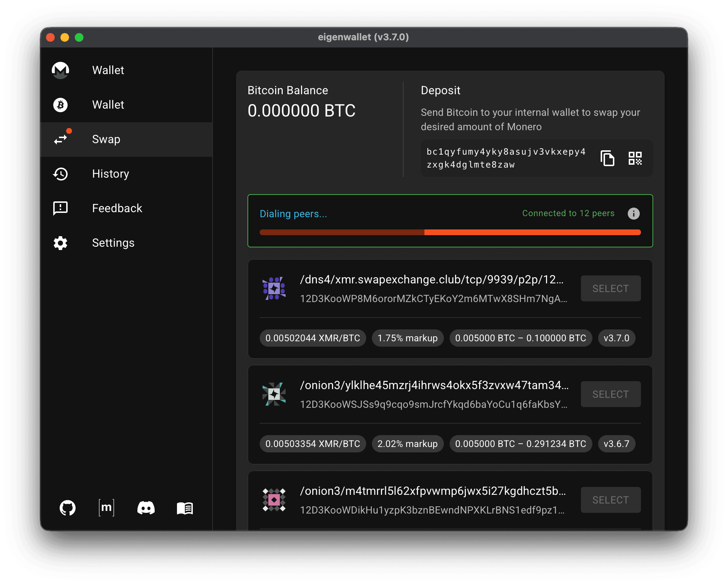The height and width of the screenshot is (584, 728).
Task: Click the Bitcoin wallet icon
Action: tap(60, 105)
